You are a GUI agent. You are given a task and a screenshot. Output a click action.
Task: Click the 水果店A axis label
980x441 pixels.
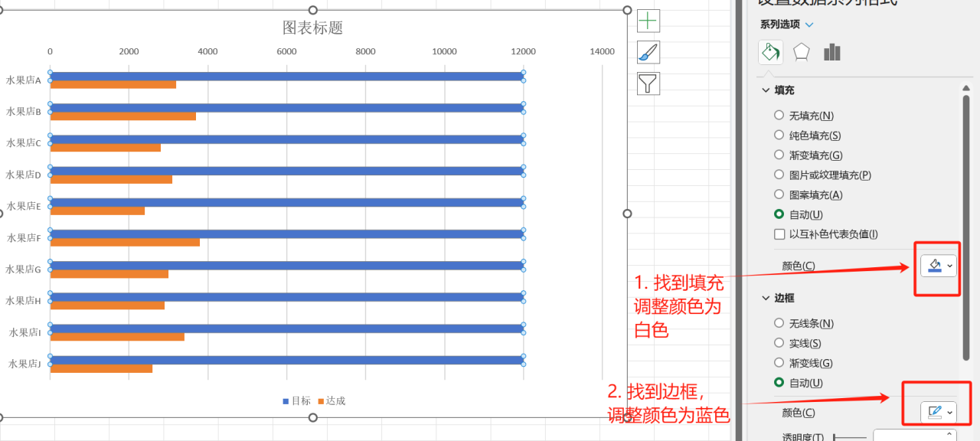pos(24,80)
